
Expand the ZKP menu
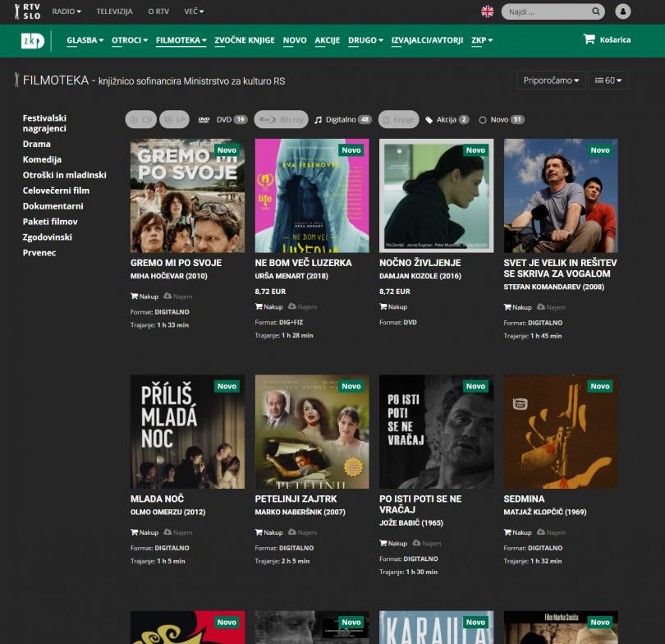pos(482,40)
